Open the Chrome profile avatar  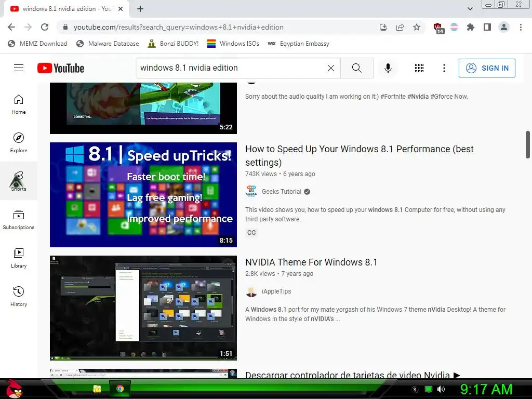[x=504, y=27]
